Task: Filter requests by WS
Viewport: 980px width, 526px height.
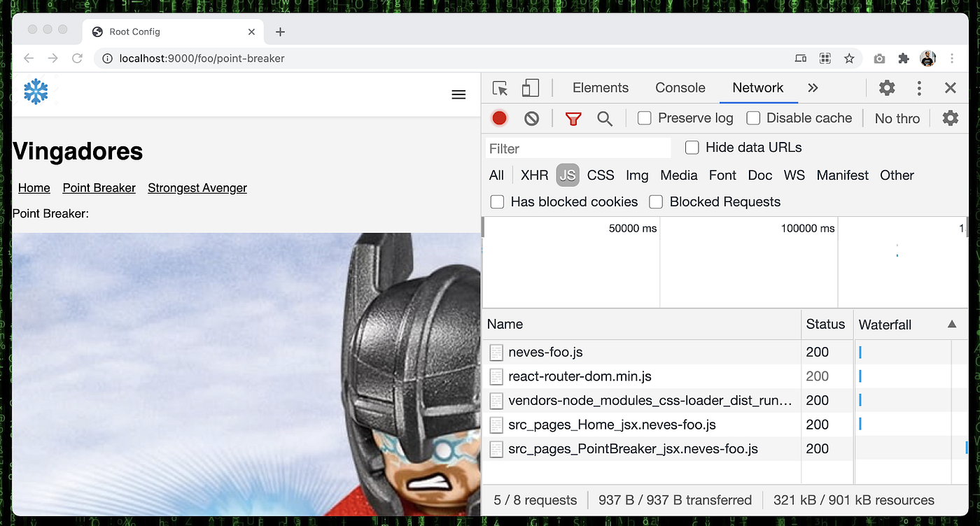Action: [794, 176]
